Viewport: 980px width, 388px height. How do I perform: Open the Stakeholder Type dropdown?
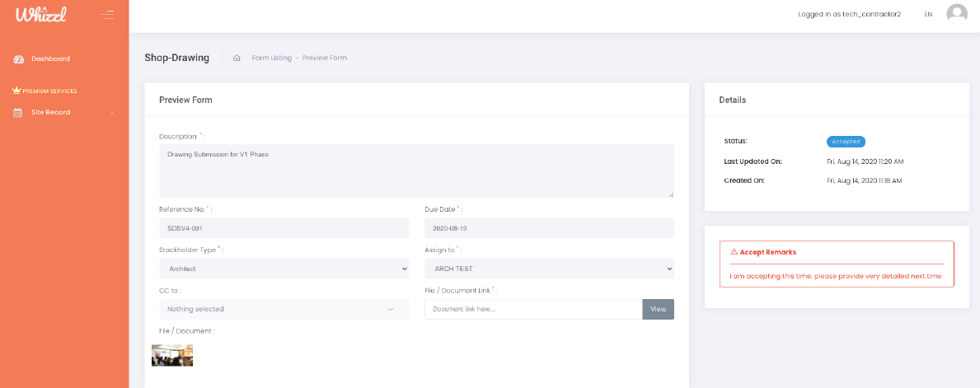284,269
